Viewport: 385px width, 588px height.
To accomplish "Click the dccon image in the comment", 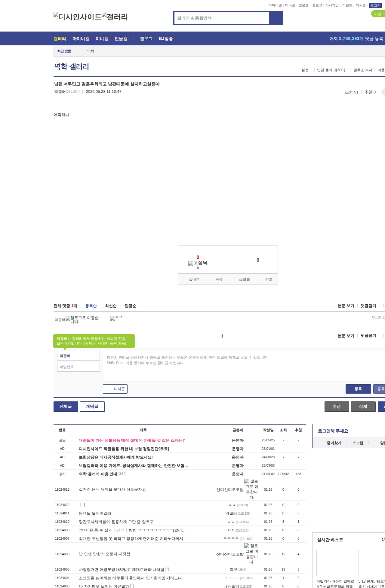I will coord(118,318).
